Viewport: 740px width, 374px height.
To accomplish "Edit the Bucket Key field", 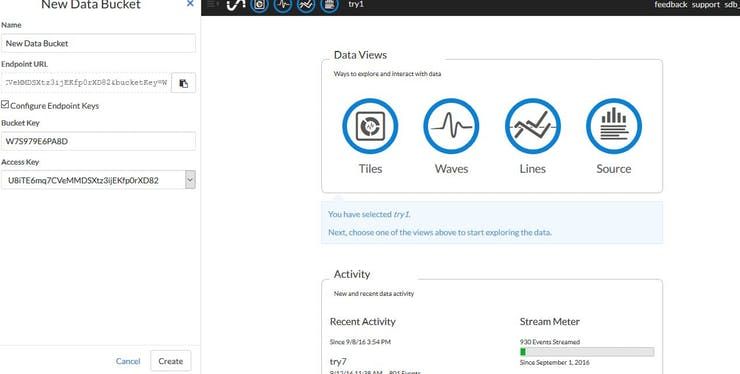I will [98, 141].
